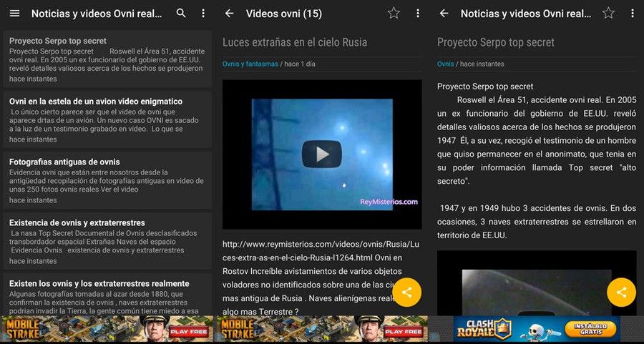The width and height of the screenshot is (644, 344).
Task: Open the Clash Royale logo in ad banner
Action: click(484, 329)
